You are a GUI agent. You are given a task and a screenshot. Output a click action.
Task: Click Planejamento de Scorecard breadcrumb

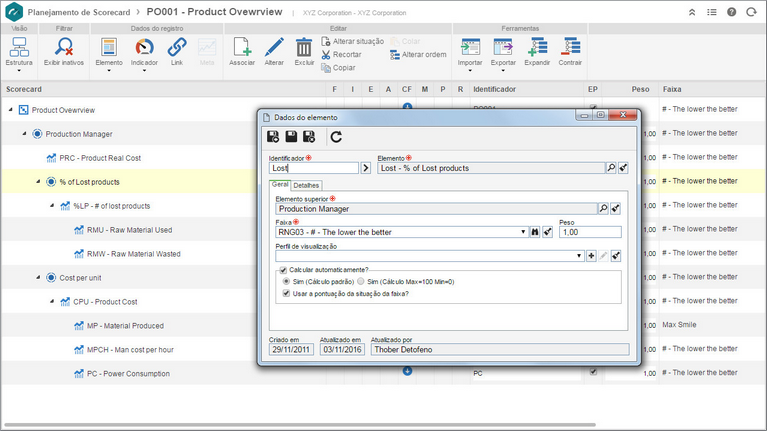tap(79, 12)
